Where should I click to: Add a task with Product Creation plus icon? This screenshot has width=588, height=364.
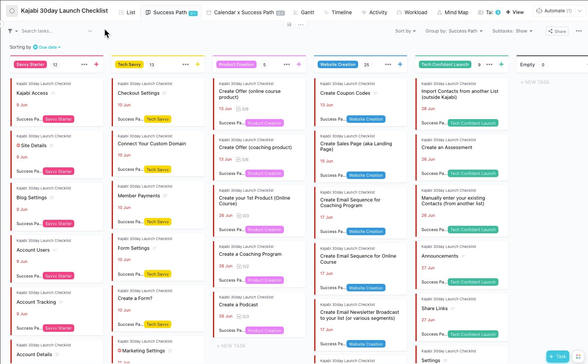[299, 64]
